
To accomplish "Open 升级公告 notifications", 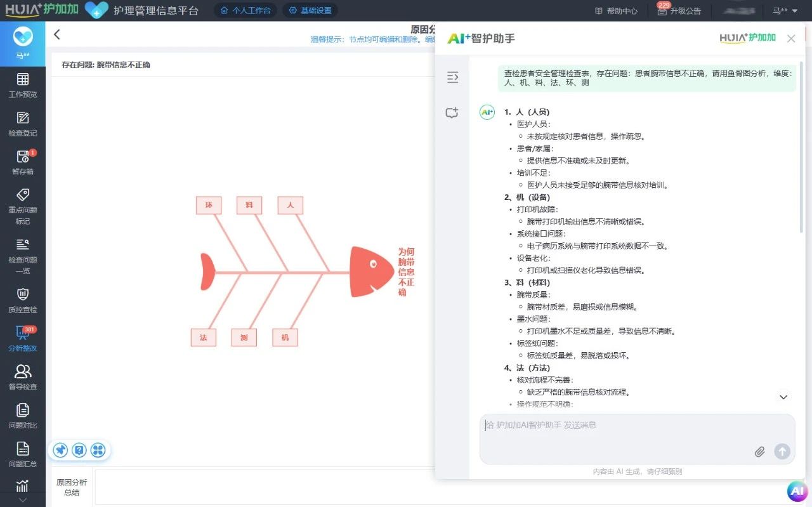I will 679,11.
